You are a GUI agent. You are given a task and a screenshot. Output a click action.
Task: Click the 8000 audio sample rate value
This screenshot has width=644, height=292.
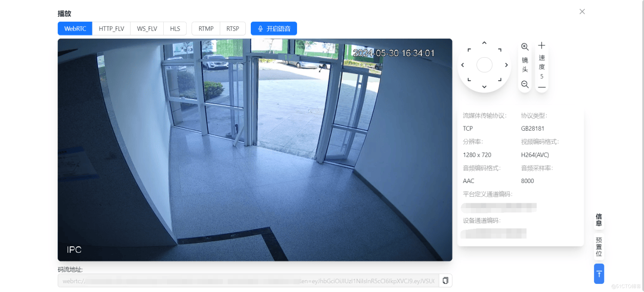(528, 181)
